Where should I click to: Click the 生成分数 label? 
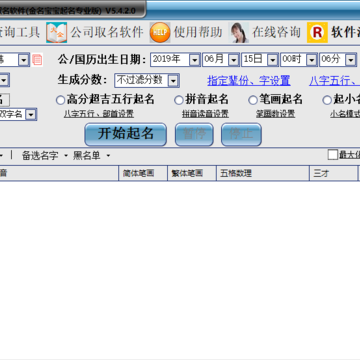(x=82, y=80)
